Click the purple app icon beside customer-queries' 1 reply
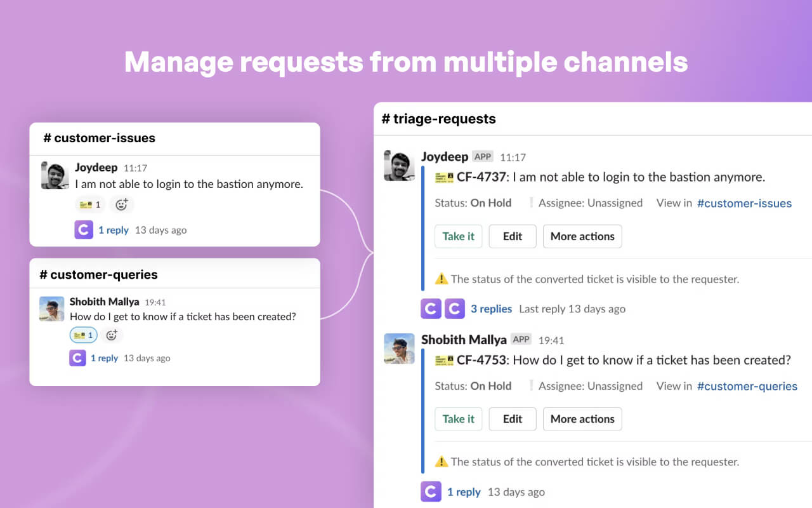Viewport: 812px width, 508px height. [77, 358]
